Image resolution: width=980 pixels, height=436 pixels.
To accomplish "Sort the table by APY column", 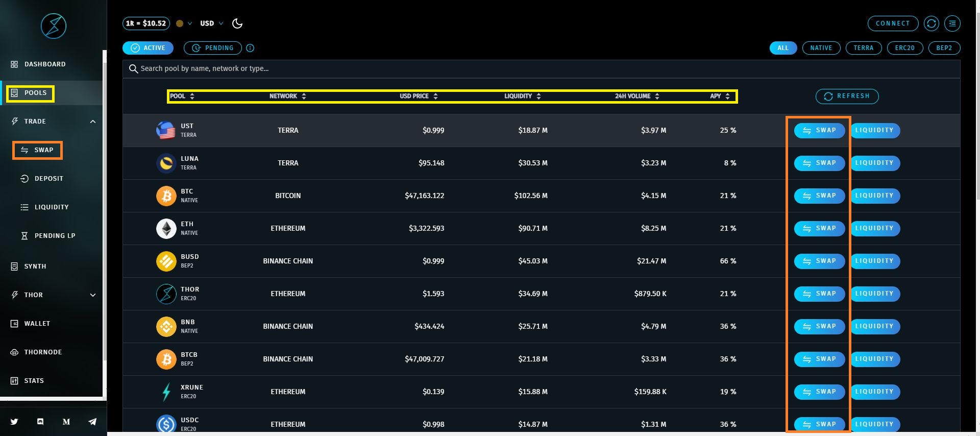I will pos(720,96).
